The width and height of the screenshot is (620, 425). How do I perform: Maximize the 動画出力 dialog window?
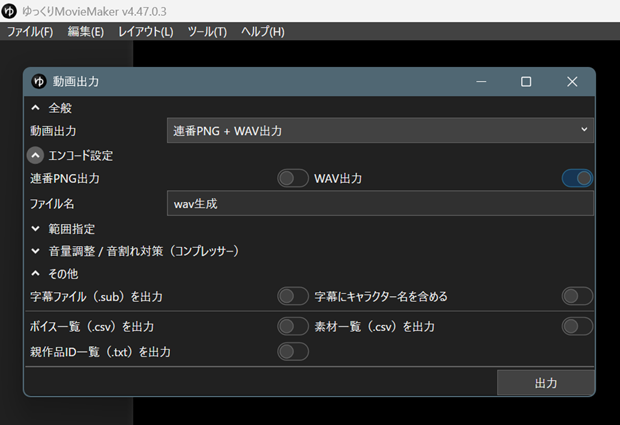tap(526, 82)
